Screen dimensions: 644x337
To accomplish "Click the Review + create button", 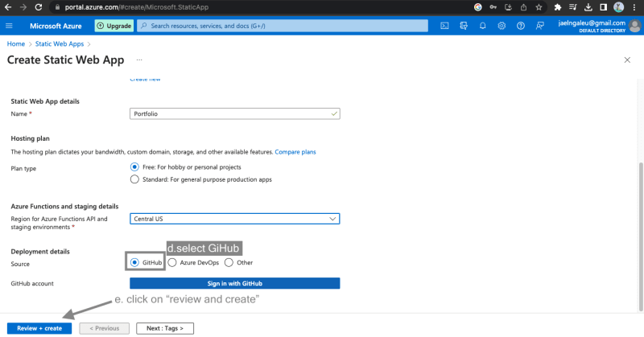I will [39, 328].
